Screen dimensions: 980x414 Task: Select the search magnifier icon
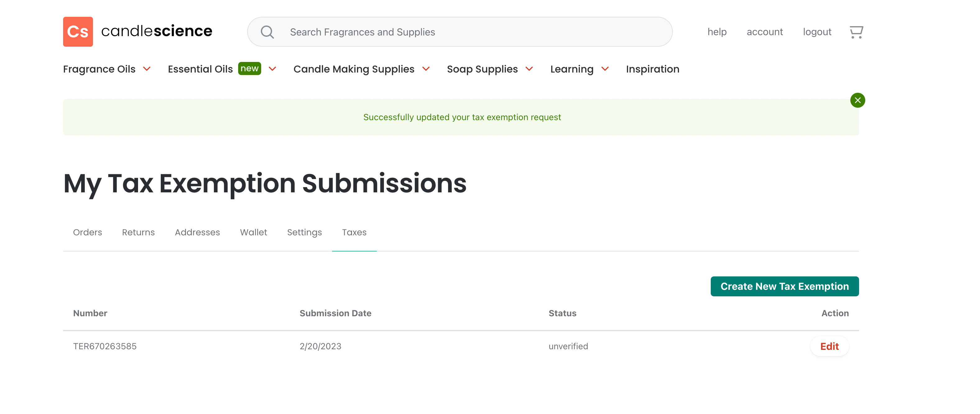[x=267, y=32]
